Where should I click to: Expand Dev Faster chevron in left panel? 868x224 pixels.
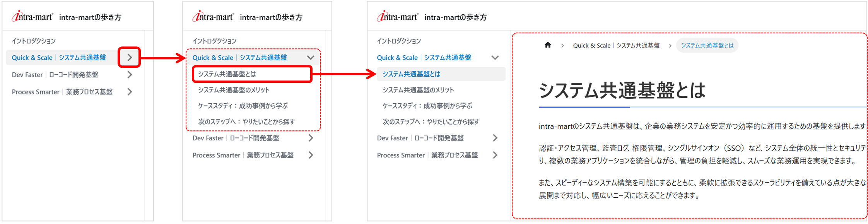point(130,75)
